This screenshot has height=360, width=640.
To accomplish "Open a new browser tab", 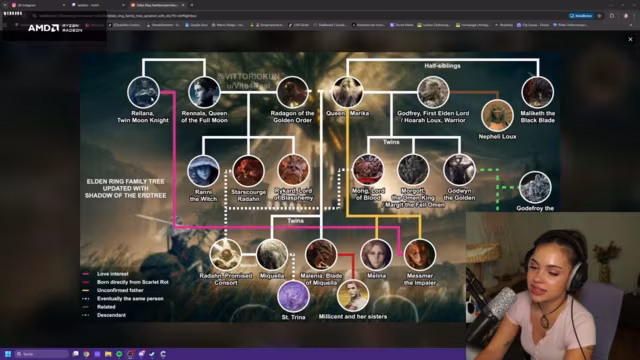I will coord(192,5).
